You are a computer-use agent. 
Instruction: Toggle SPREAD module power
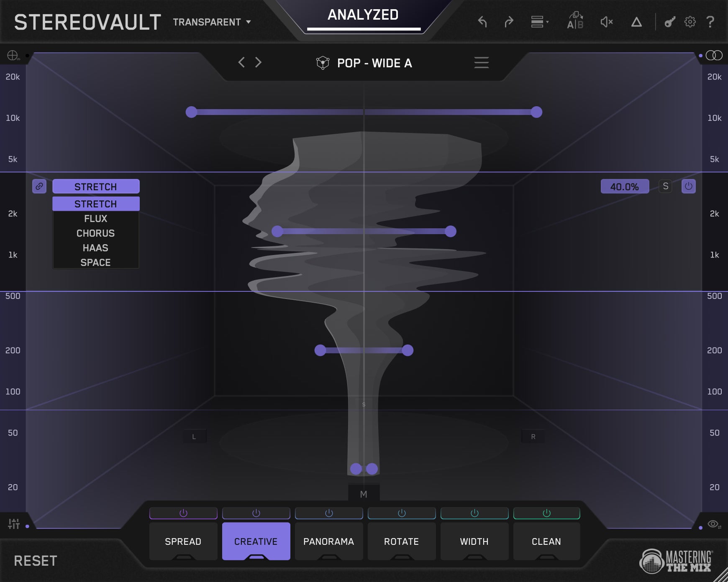183,513
